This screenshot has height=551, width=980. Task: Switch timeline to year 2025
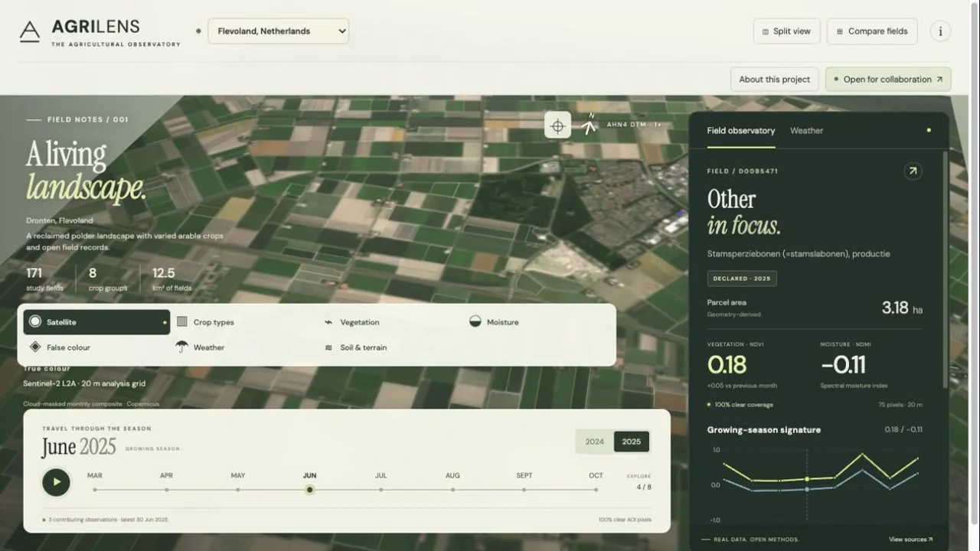(632, 442)
